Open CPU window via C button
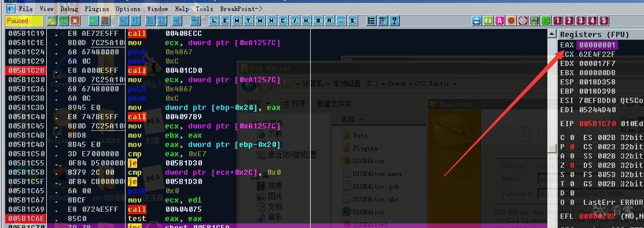 click(x=284, y=20)
